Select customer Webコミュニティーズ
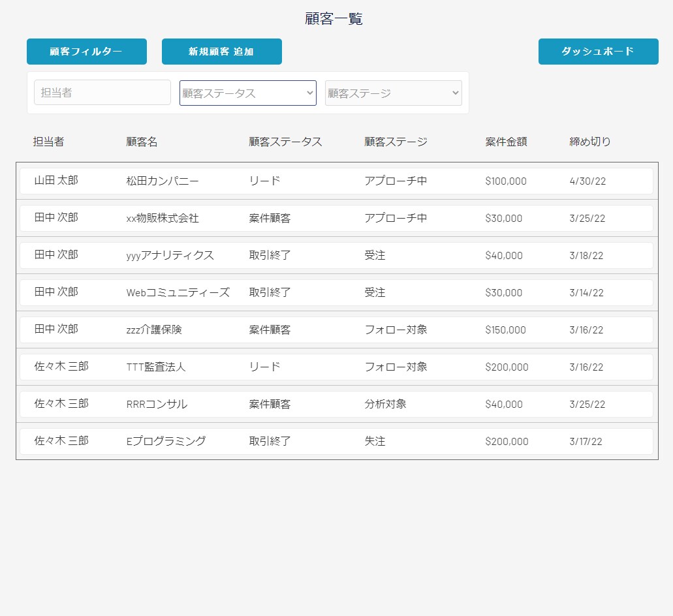 tap(178, 292)
